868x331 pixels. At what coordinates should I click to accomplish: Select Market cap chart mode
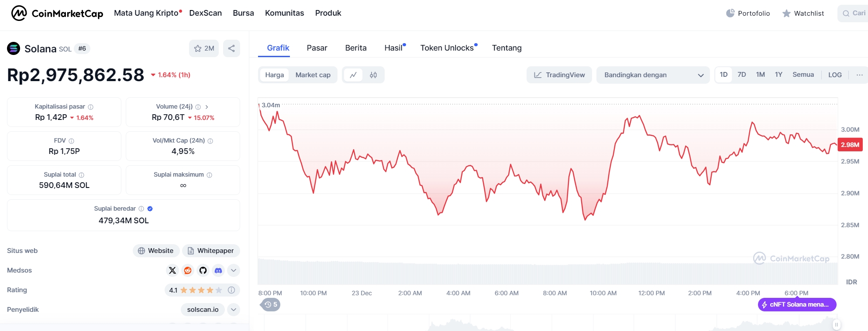[313, 75]
